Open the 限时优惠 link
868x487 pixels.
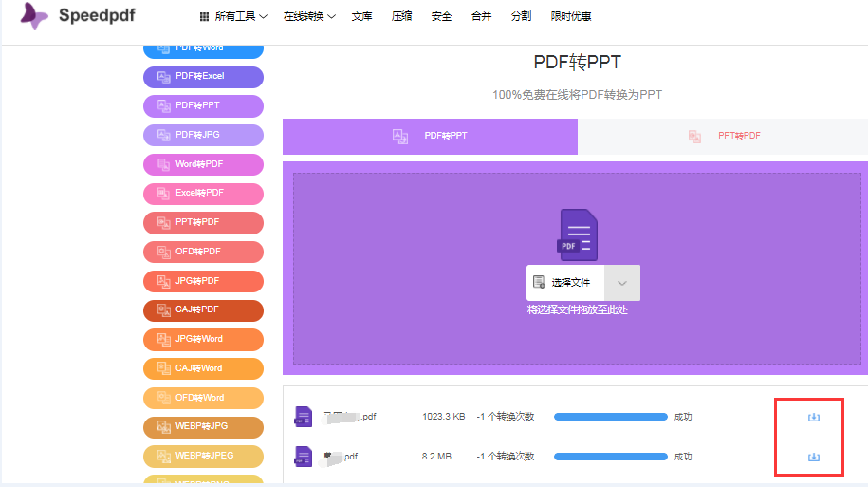pos(571,16)
